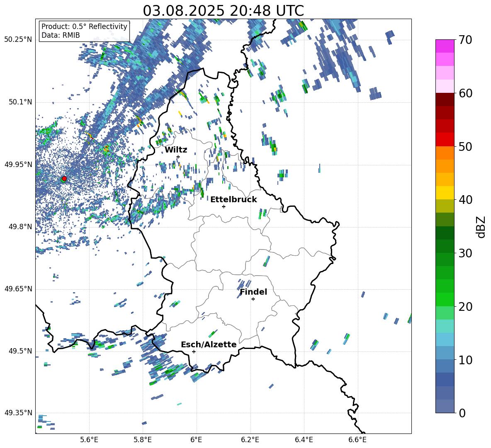Click the 5.6°E longitude label
Screen dimensions: 491x448
pyautogui.click(x=89, y=440)
